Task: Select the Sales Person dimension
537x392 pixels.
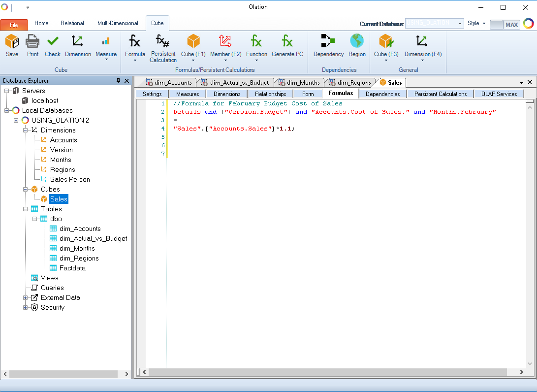Action: (x=70, y=180)
